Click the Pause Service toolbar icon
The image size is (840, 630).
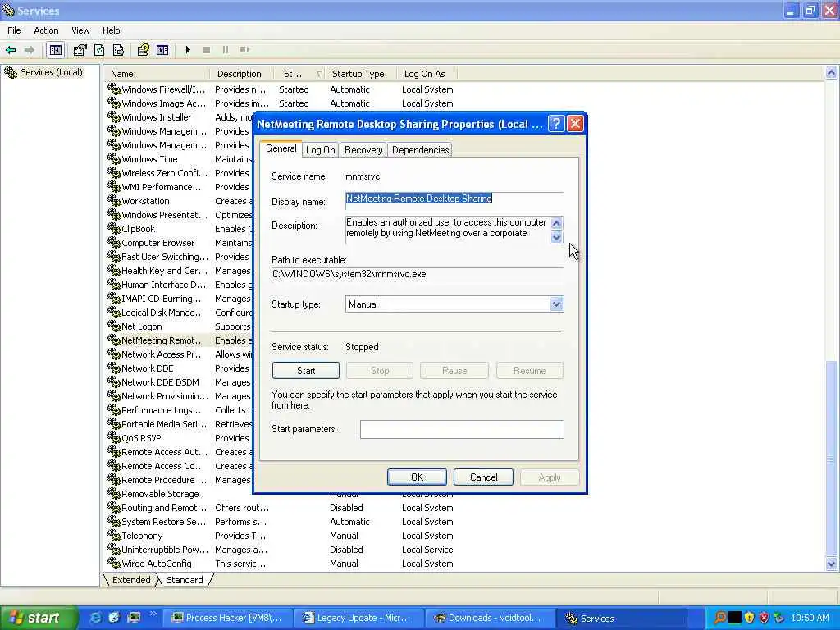pyautogui.click(x=226, y=50)
